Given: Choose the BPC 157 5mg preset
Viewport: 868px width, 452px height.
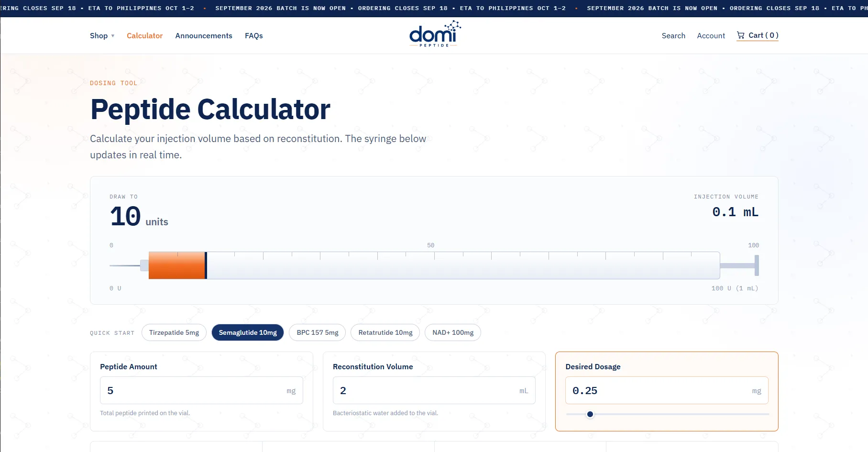Looking at the screenshot, I should pos(318,332).
